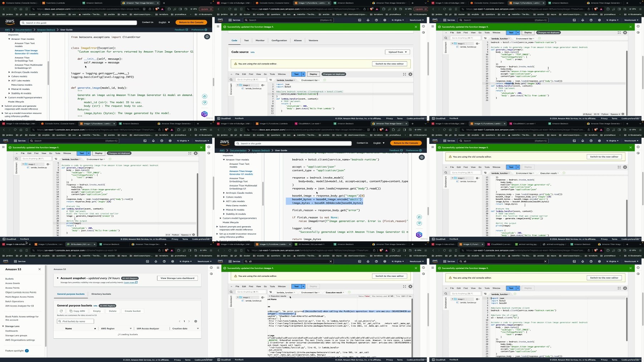Open Amazon Titan Text models in ImageError docs window
Viewport: 644px width, 362px height.
(x=25, y=45)
